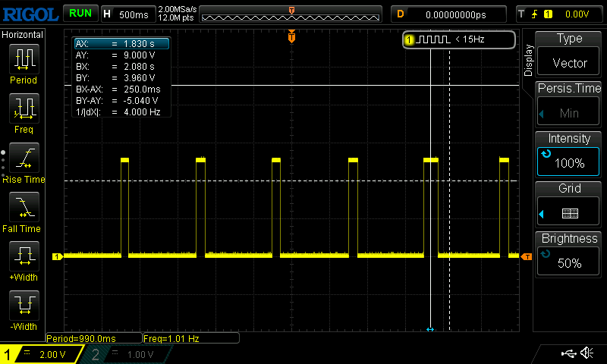This screenshot has height=364, width=607.
Task: Select the Rise Time measurement icon
Action: pyautogui.click(x=24, y=158)
